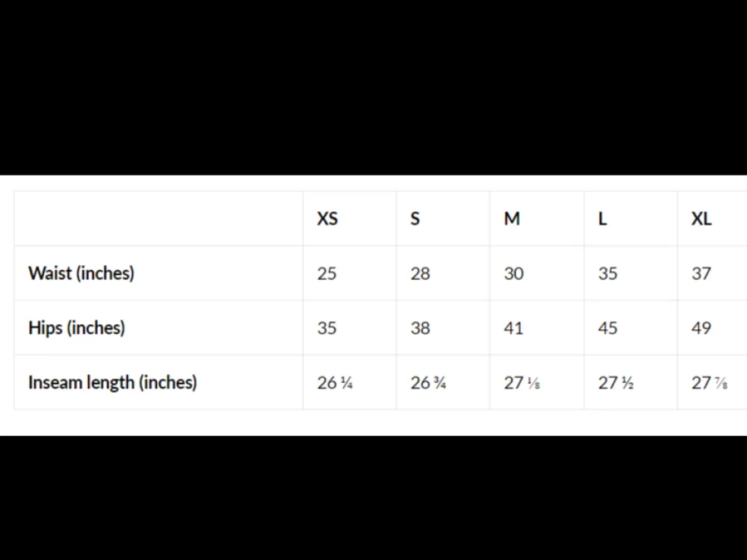Select the L hips value 45
The image size is (747, 560).
point(607,328)
